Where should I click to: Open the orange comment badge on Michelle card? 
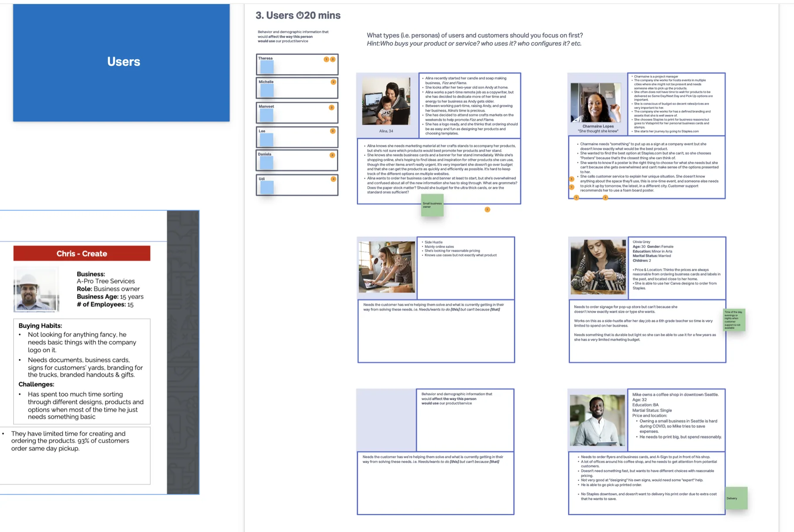[333, 82]
